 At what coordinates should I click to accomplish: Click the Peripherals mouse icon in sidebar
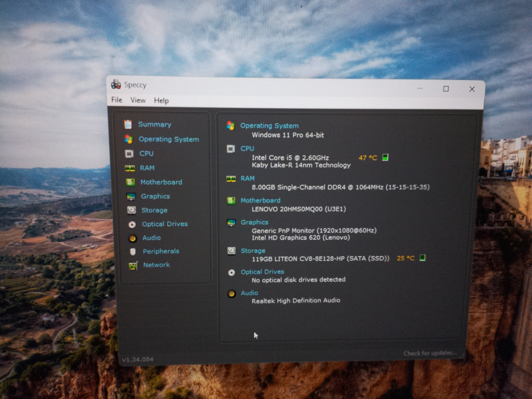pyautogui.click(x=133, y=251)
